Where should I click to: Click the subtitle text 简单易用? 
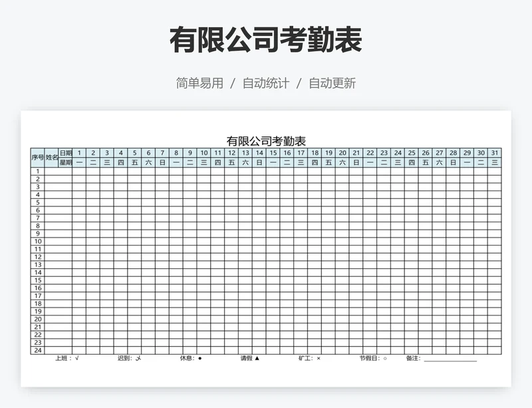pyautogui.click(x=199, y=83)
